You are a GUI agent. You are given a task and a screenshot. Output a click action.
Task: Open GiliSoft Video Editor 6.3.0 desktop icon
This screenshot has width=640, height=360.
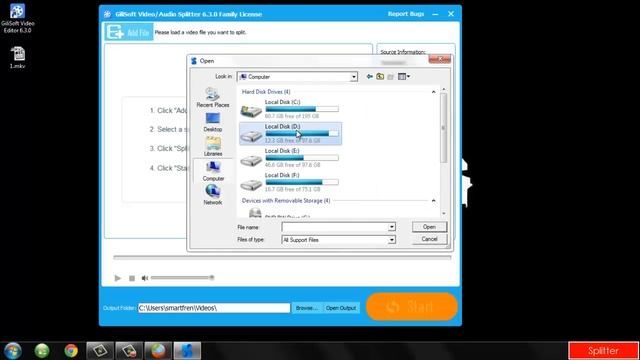pyautogui.click(x=18, y=18)
